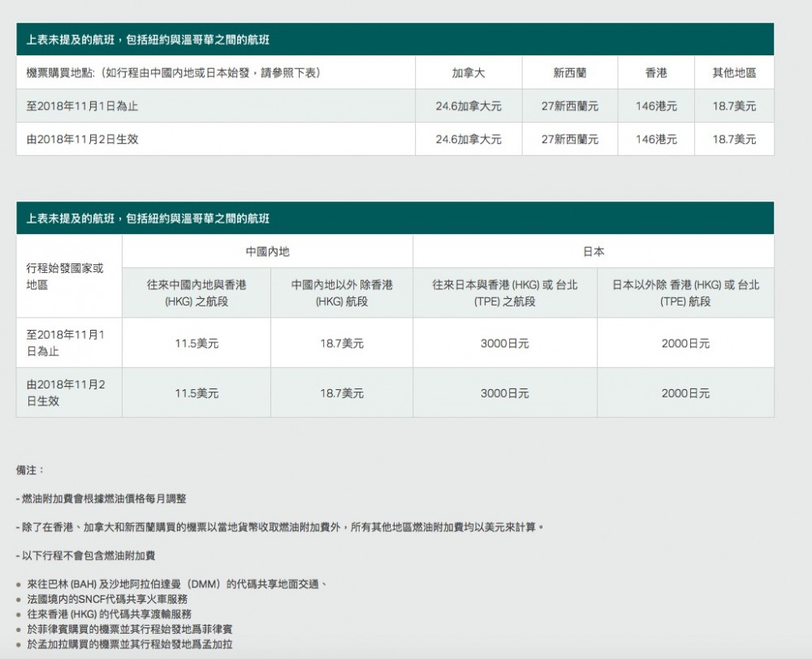Select the 新西蘭 column header
The width and height of the screenshot is (812, 659).
tap(571, 73)
